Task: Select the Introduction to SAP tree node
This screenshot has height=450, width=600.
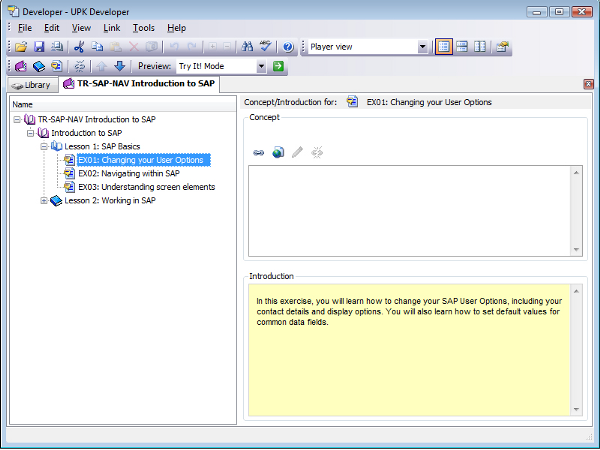Action: 86,133
